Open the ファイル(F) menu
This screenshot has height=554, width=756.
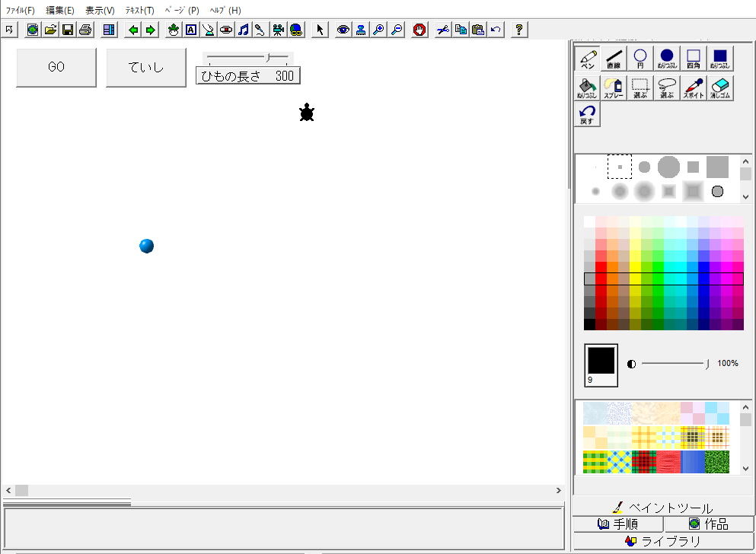coord(21,11)
